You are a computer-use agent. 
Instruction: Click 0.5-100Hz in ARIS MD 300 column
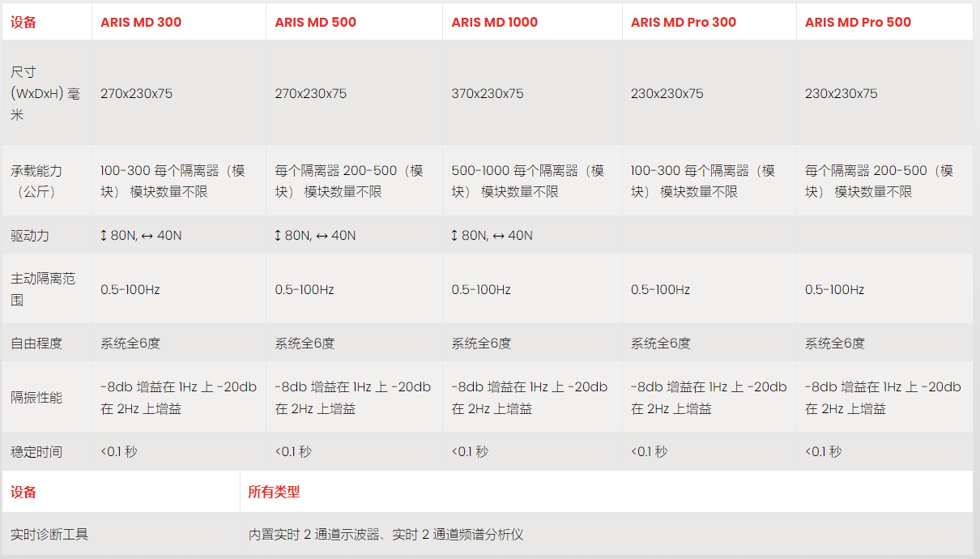pyautogui.click(x=130, y=289)
